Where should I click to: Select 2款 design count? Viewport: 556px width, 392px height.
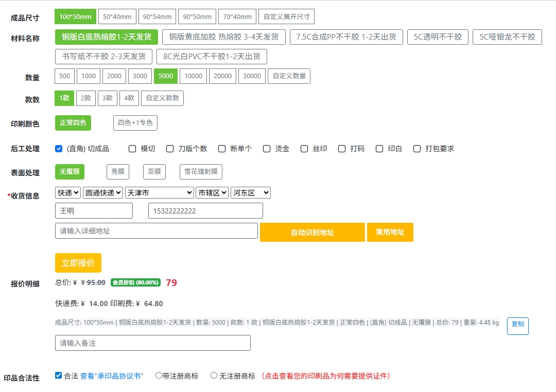tap(85, 98)
